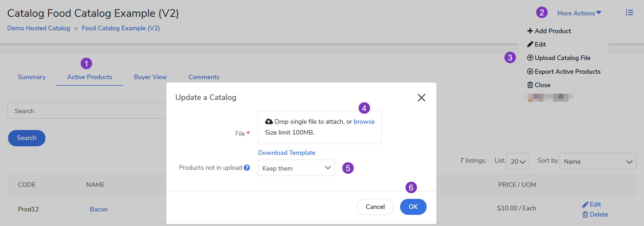
Task: Open the Buyer View tab
Action: pyautogui.click(x=150, y=77)
